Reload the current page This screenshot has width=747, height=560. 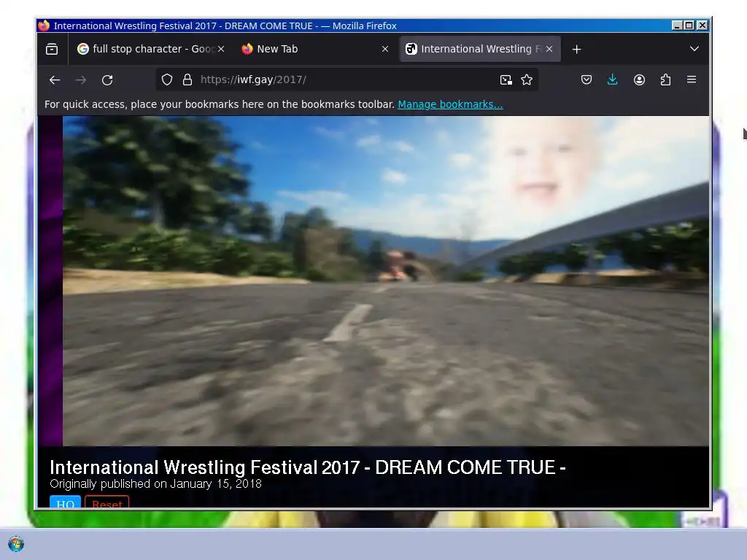pyautogui.click(x=107, y=80)
